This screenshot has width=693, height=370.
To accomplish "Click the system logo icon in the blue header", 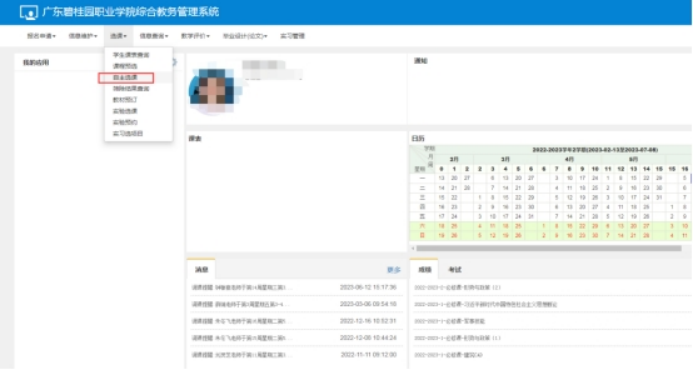I will [29, 12].
